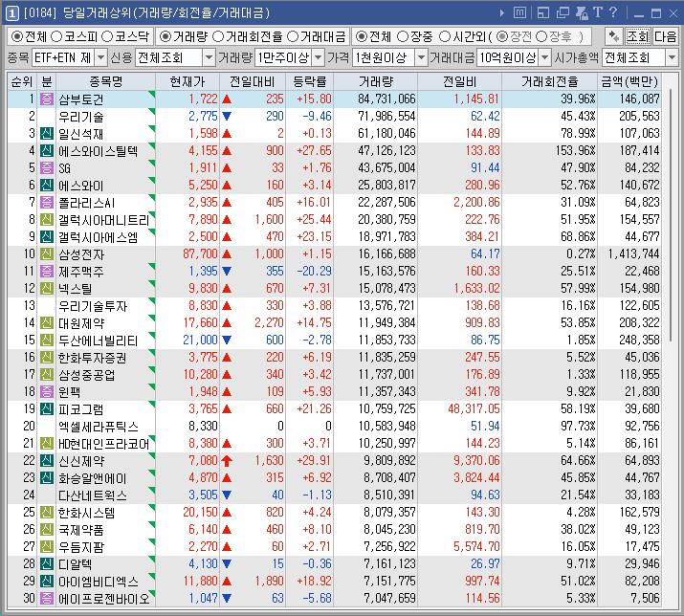
Task: Click stock name 국제약품
Action: click(x=81, y=530)
